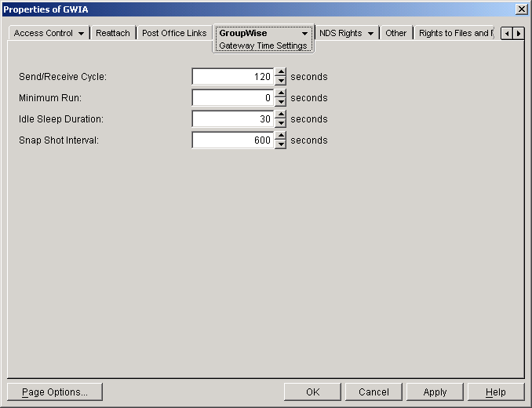Screen dimensions: 532x408
Task: Increase the Snap Shot Interval value
Action: coord(281,136)
